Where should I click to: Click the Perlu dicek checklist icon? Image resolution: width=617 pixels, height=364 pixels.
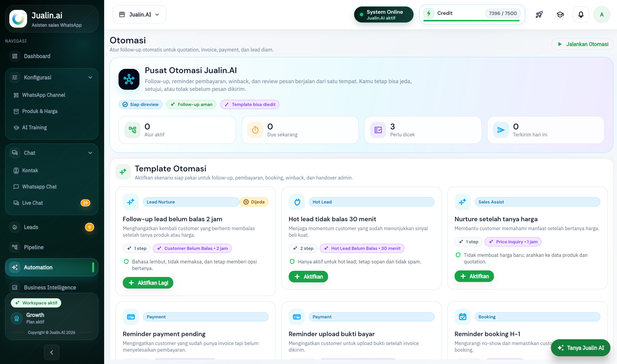tap(378, 130)
